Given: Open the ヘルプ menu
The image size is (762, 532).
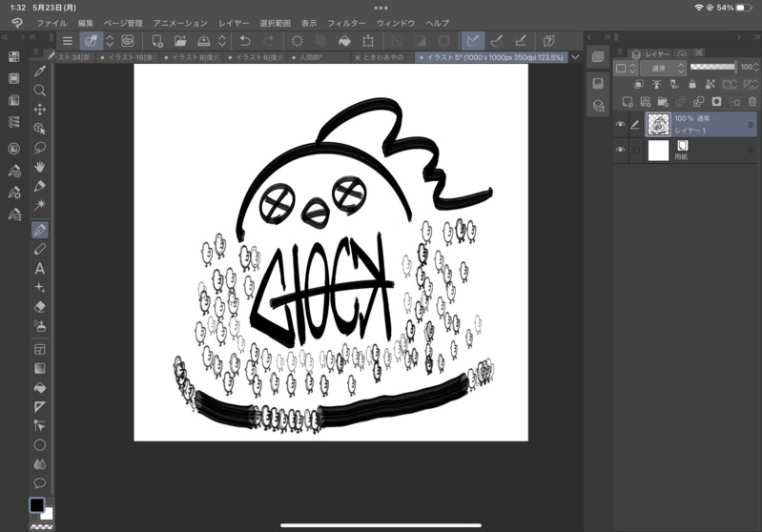Looking at the screenshot, I should click(438, 23).
